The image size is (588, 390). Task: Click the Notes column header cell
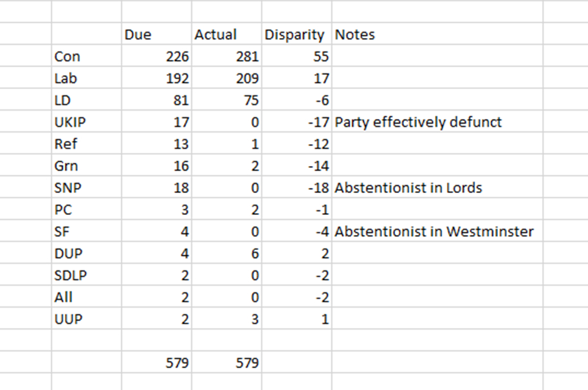click(x=437, y=35)
